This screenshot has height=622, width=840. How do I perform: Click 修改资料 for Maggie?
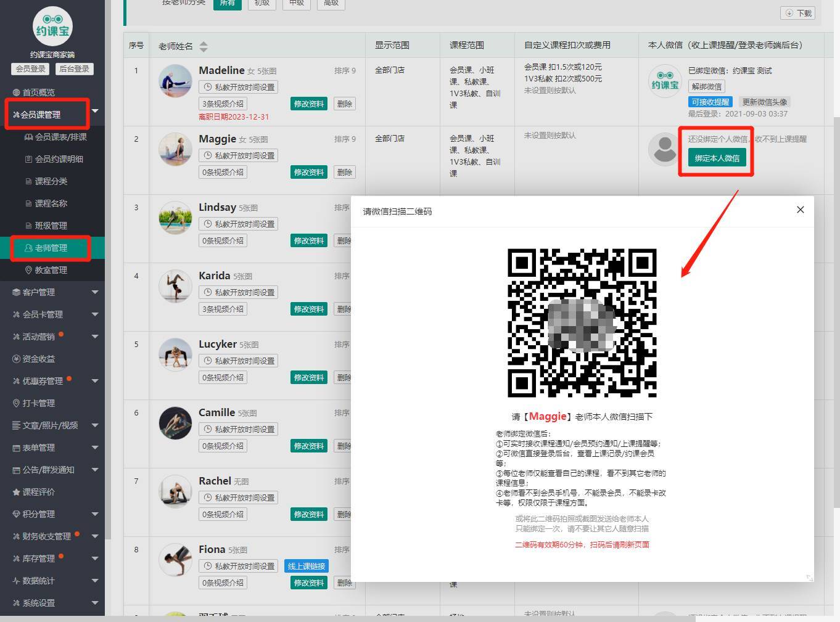[308, 172]
